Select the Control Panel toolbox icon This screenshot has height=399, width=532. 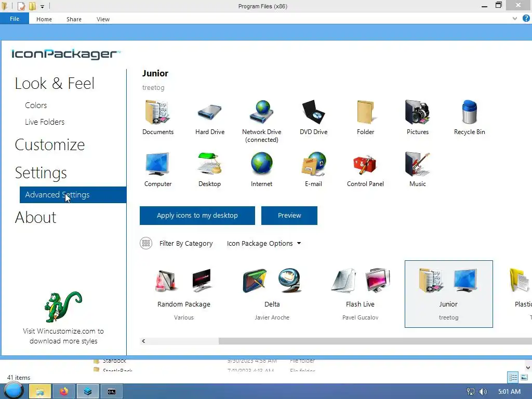[365, 165]
